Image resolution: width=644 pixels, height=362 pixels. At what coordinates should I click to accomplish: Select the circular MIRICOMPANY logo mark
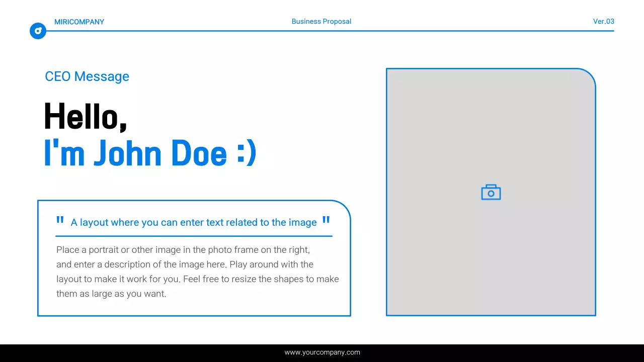[x=38, y=31]
